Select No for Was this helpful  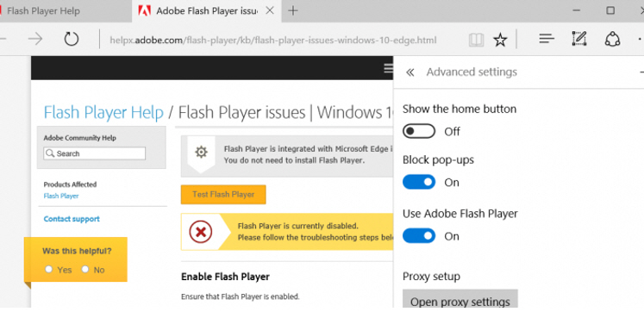85,269
